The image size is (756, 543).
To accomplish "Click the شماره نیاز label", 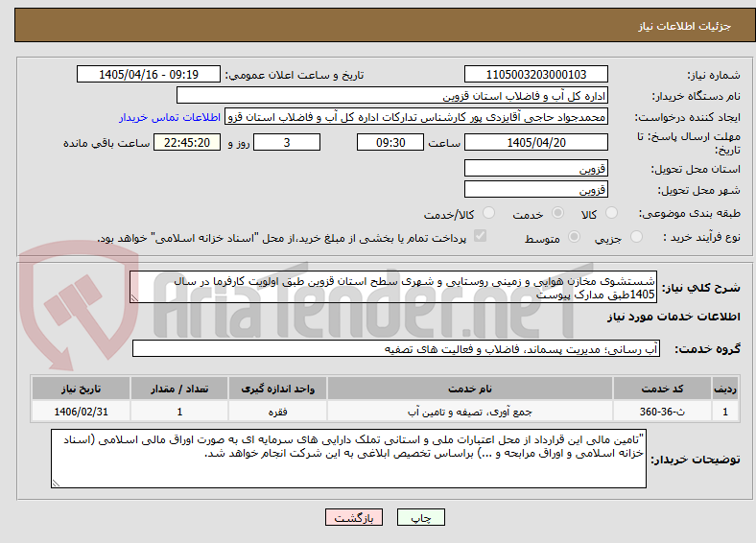I will 713,75.
